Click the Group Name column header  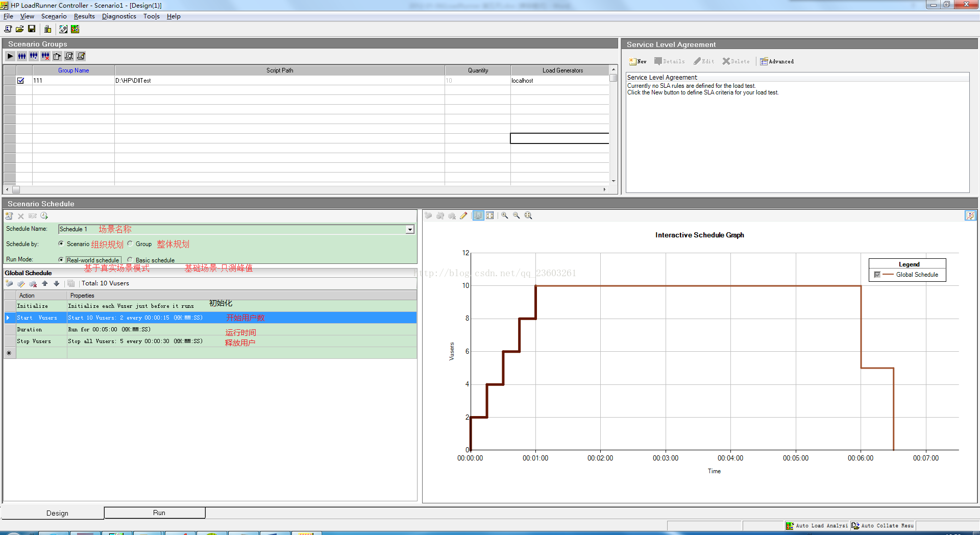(x=73, y=70)
